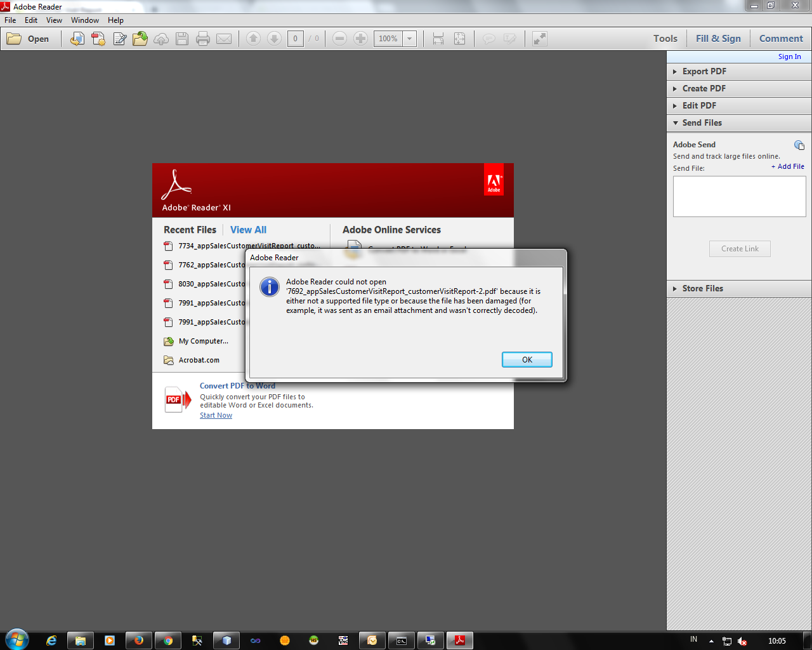
Task: Expand the Create PDF section
Action: tap(739, 89)
